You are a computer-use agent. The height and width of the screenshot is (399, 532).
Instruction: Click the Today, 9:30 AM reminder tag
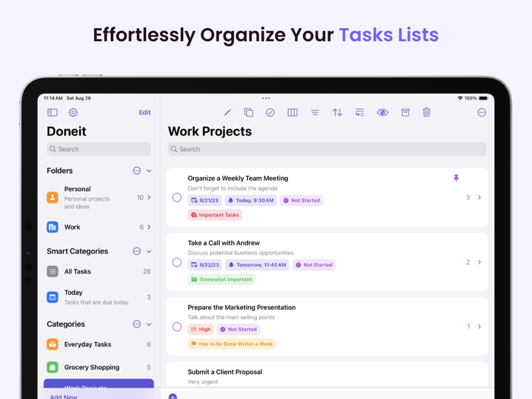(251, 200)
